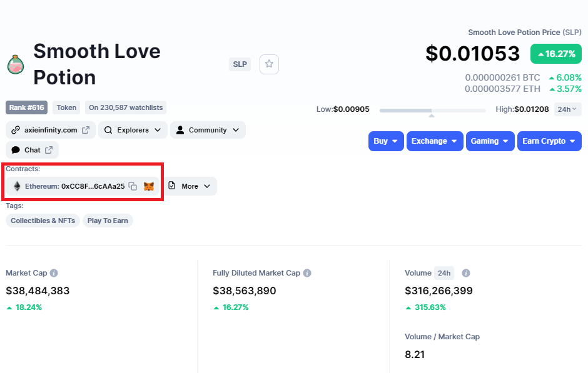
Task: Open the More contracts dropdown
Action: click(190, 186)
